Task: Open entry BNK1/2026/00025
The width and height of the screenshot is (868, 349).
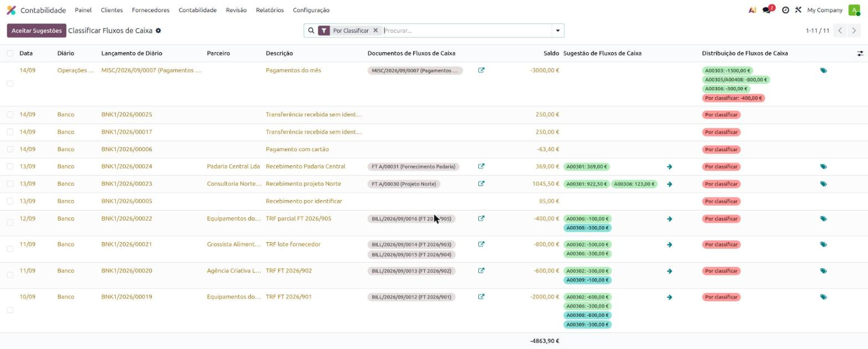Action: 127,115
